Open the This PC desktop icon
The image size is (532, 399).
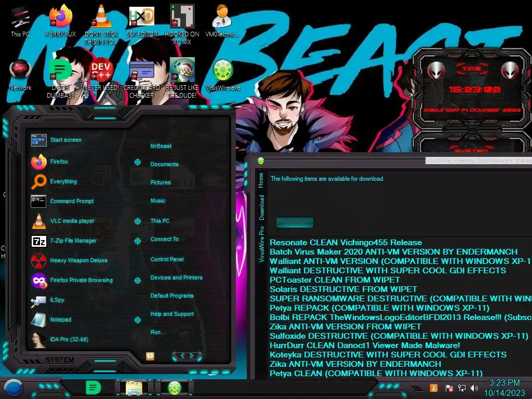[20, 22]
